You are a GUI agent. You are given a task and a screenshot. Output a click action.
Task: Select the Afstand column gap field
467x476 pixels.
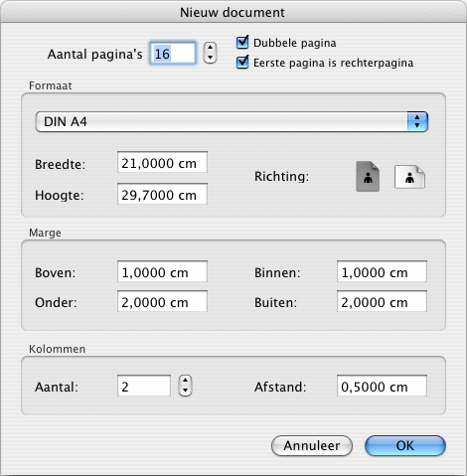click(382, 386)
